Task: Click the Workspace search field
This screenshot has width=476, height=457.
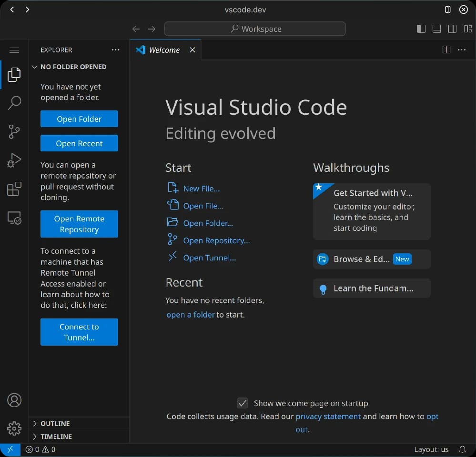Action: (x=255, y=29)
